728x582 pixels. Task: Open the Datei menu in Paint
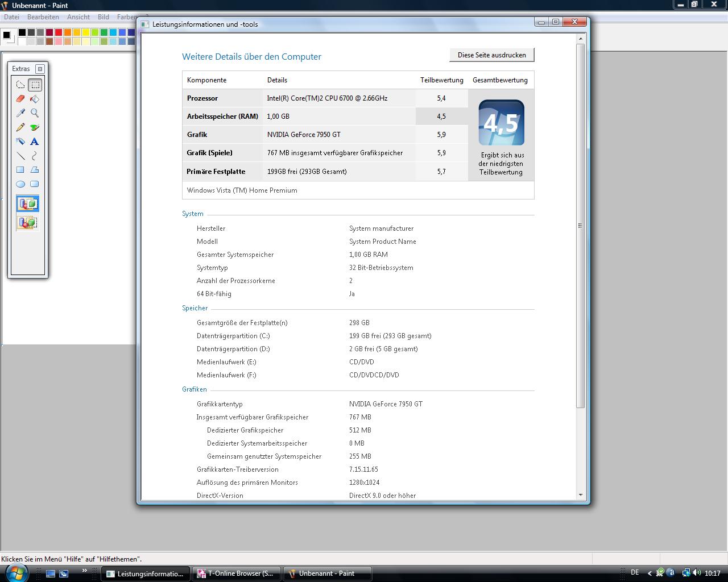[11, 17]
